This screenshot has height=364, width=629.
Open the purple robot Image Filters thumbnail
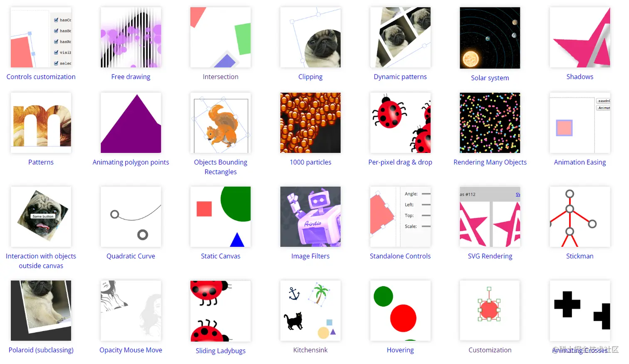point(310,217)
